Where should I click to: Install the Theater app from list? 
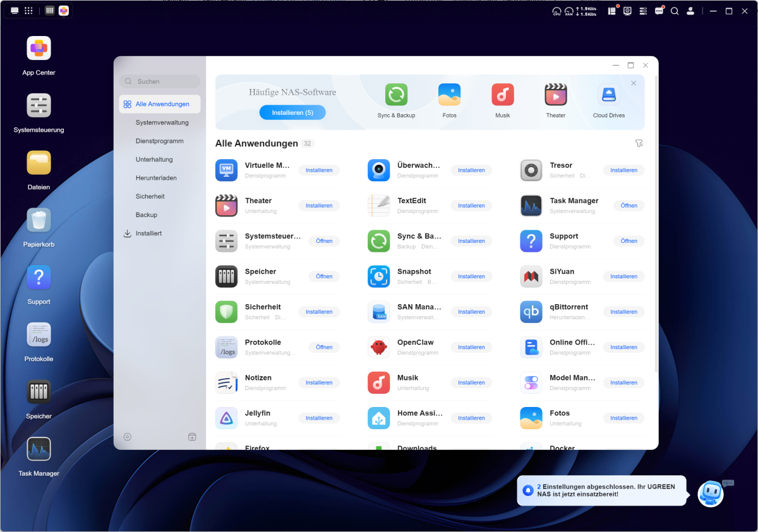[x=319, y=206]
